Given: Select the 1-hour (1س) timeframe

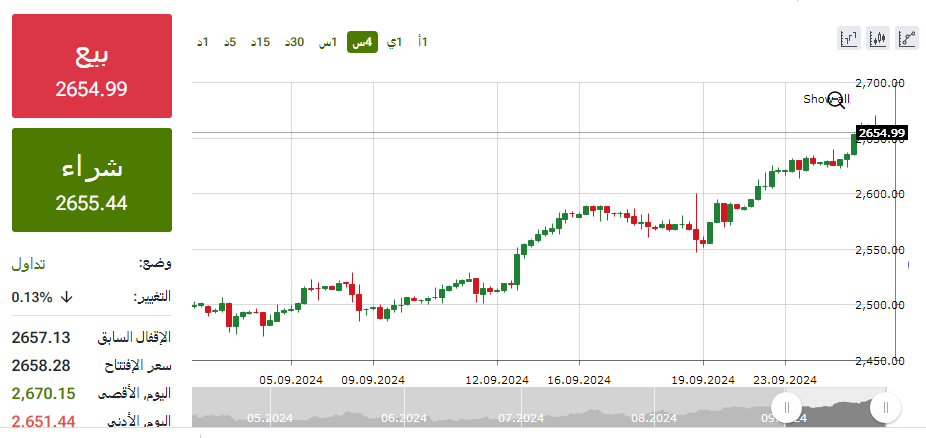Looking at the screenshot, I should [x=327, y=42].
